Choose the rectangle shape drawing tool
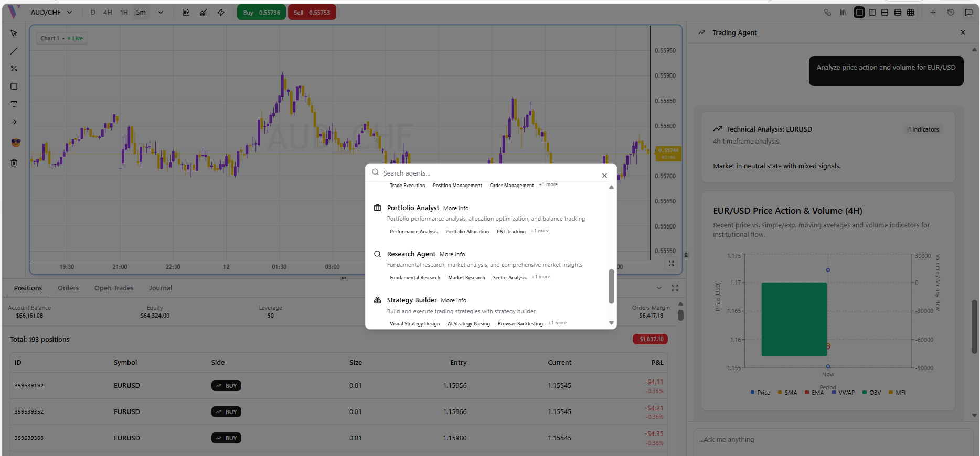Screen dimensions: 980x456 (14, 86)
